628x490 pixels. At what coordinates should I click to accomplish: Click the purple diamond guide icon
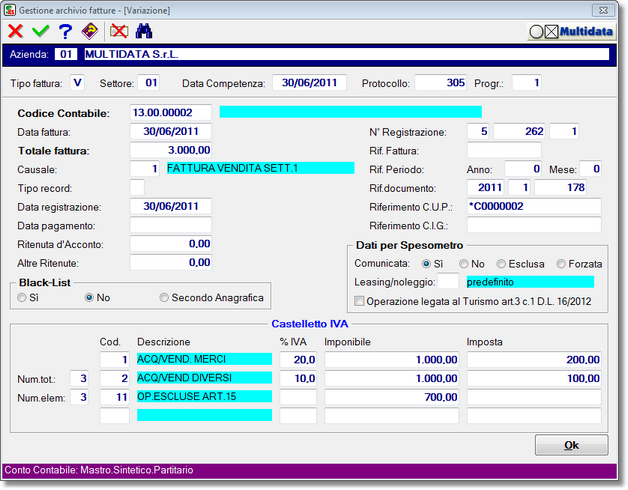point(90,31)
